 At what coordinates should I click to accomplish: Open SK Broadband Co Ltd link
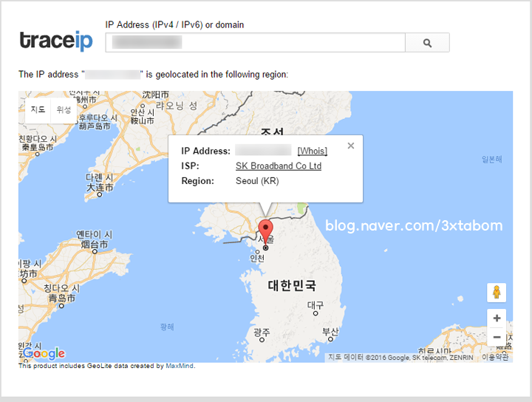(x=279, y=166)
